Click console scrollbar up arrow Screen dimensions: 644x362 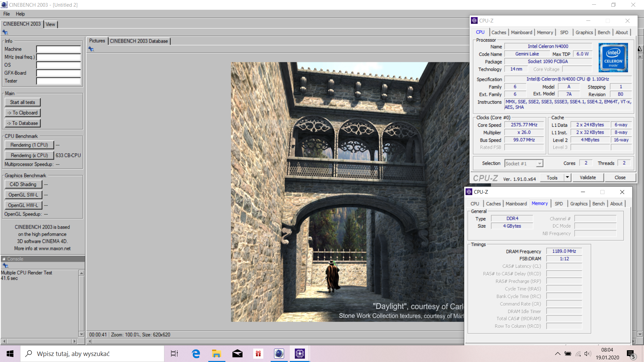click(x=81, y=273)
